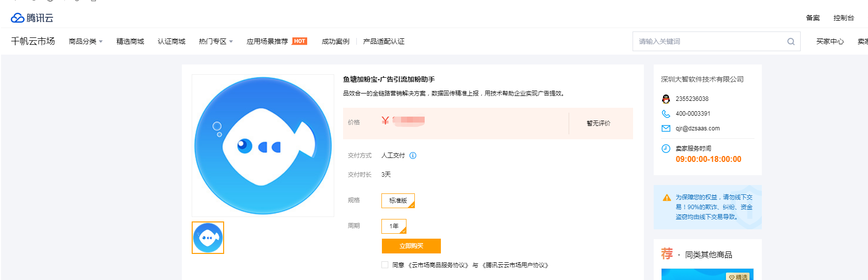Go to 千帆云市场 home
This screenshot has height=280, width=868.
point(33,41)
